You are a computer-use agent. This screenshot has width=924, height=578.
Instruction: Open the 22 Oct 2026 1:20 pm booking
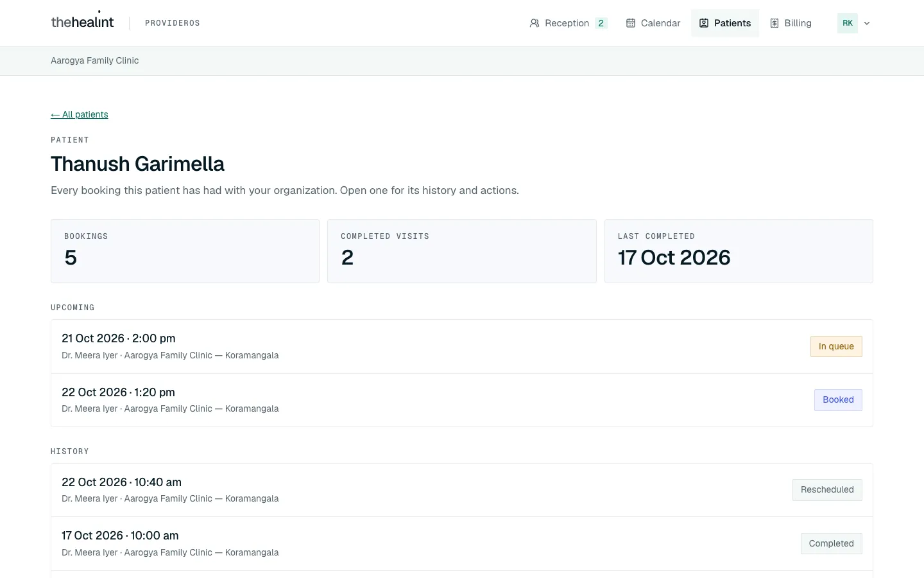point(462,400)
